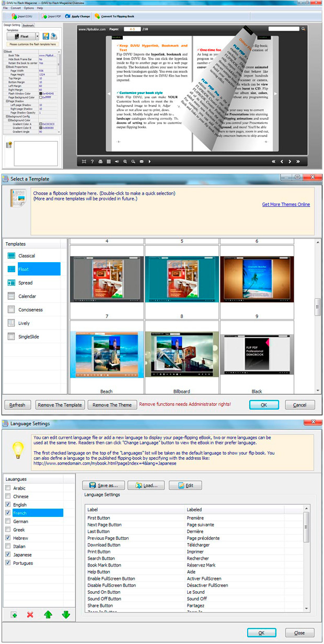Open the Options menu
The image size is (324, 644).
point(29,8)
